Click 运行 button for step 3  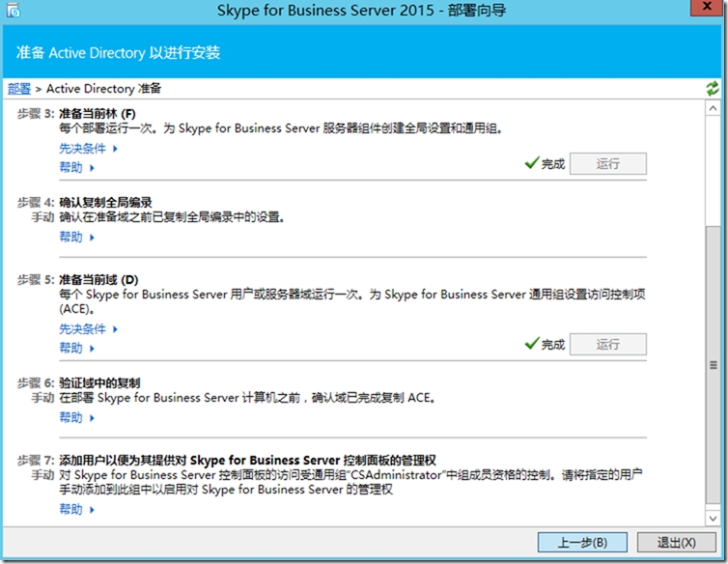[x=607, y=163]
